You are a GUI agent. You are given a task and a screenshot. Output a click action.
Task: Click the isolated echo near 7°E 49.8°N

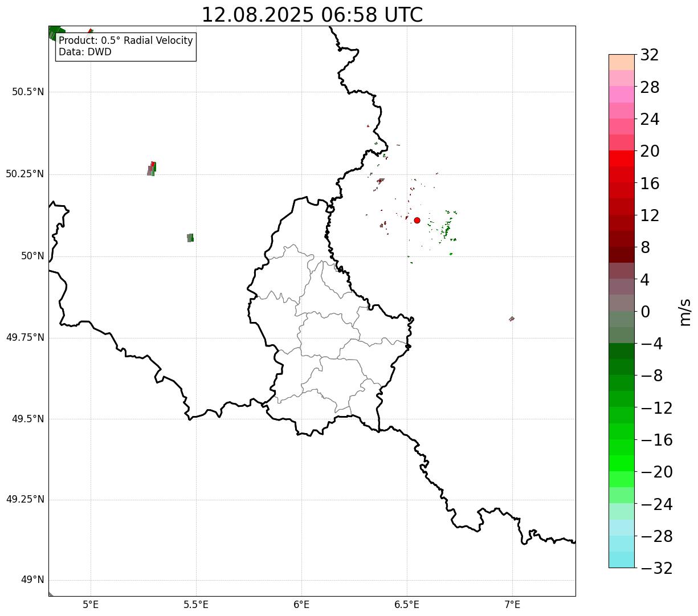(x=512, y=319)
